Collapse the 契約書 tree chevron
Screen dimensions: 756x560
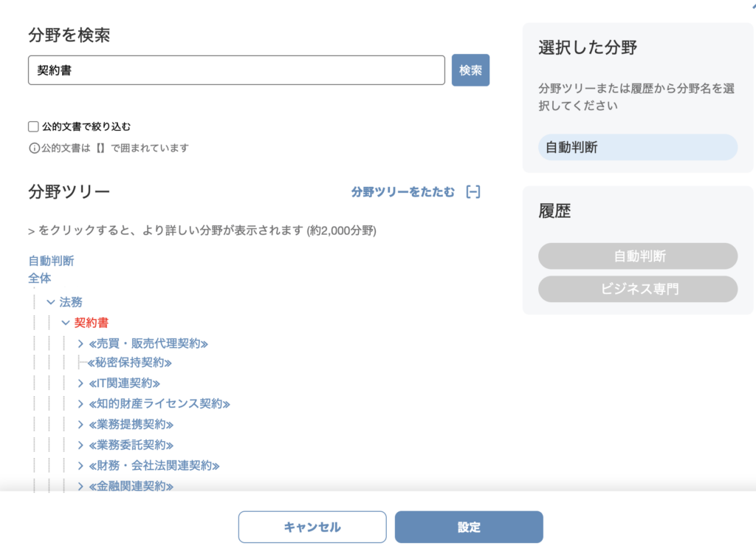(66, 323)
